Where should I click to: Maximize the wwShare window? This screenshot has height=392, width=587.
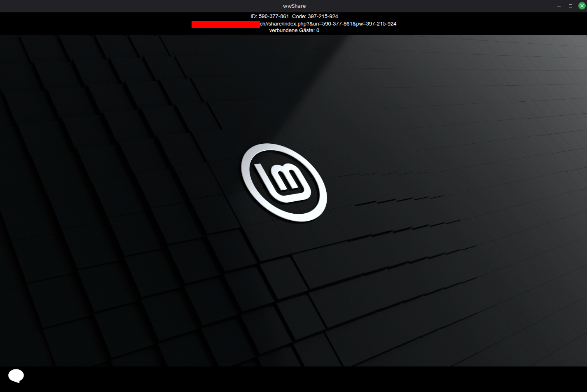click(x=571, y=6)
